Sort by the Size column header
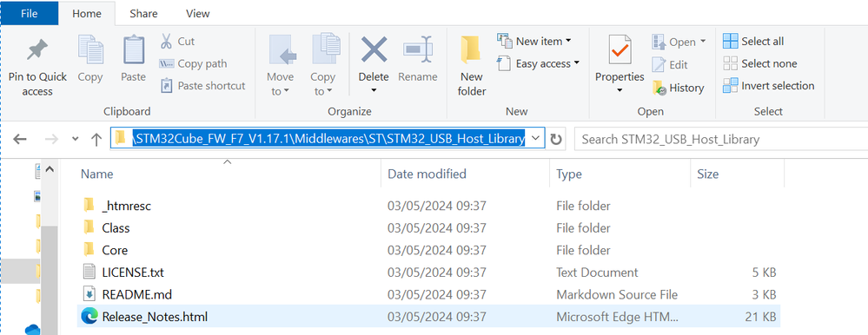Image resolution: width=868 pixels, height=335 pixels. 708,174
